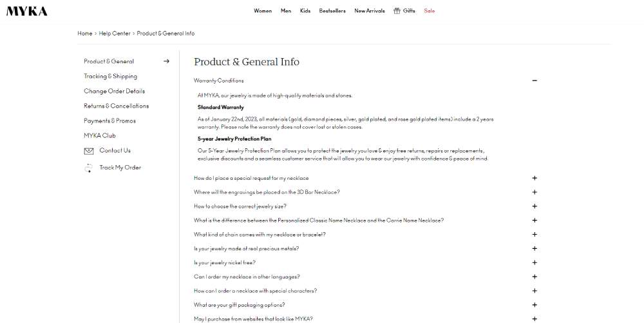Open the Women menu

point(263,11)
